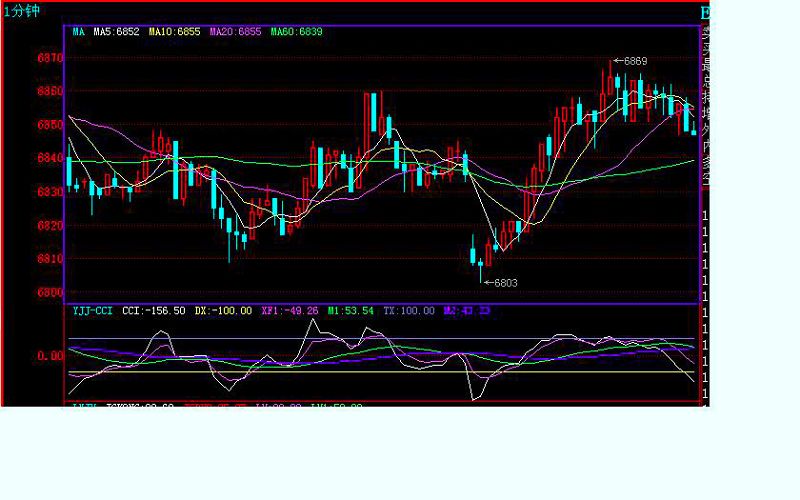This screenshot has height=500, width=800.
Task: Click the 6860 price axis label
Action: point(50,91)
